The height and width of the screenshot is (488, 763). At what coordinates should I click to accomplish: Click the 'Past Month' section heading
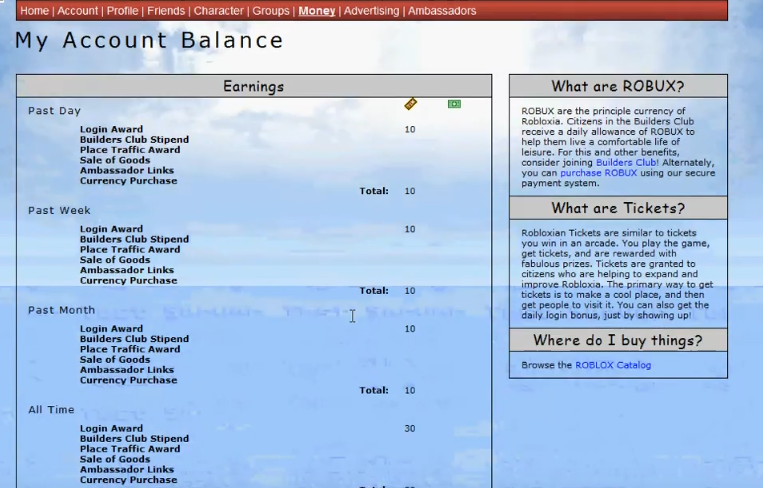click(x=61, y=310)
